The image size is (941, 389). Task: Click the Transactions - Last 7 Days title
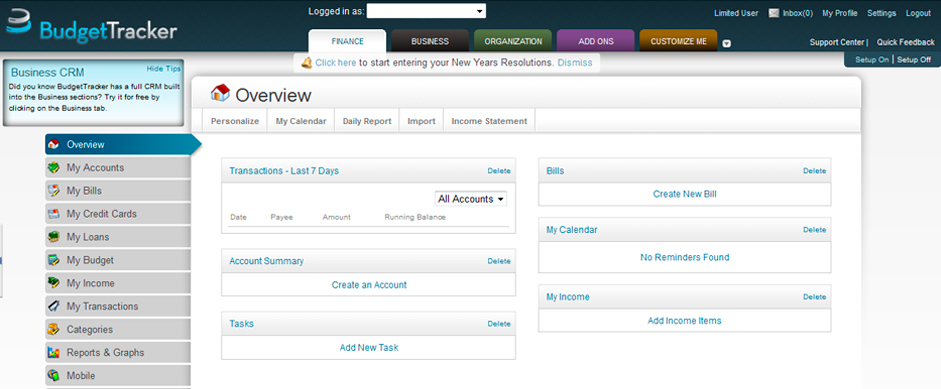284,171
